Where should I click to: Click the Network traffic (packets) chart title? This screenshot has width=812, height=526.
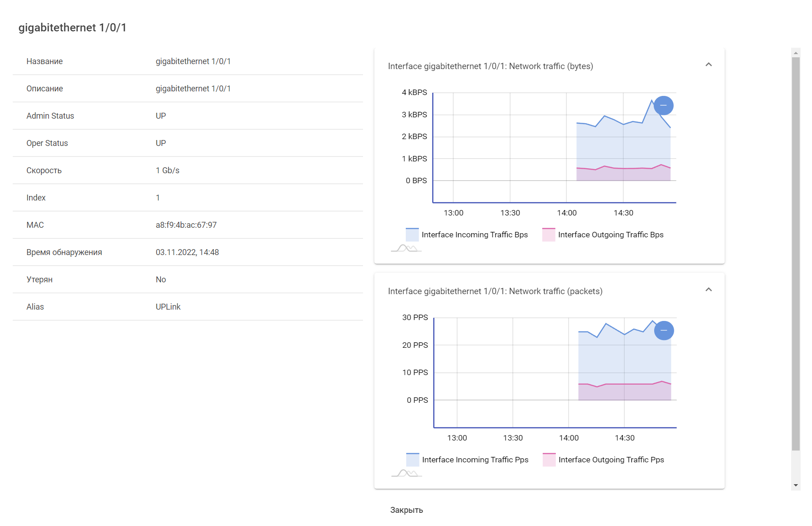pos(495,291)
